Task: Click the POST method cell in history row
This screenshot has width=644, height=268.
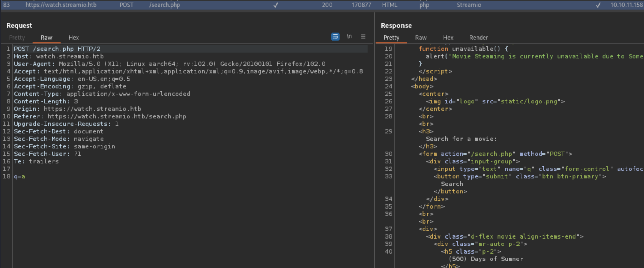Action: tap(126, 5)
